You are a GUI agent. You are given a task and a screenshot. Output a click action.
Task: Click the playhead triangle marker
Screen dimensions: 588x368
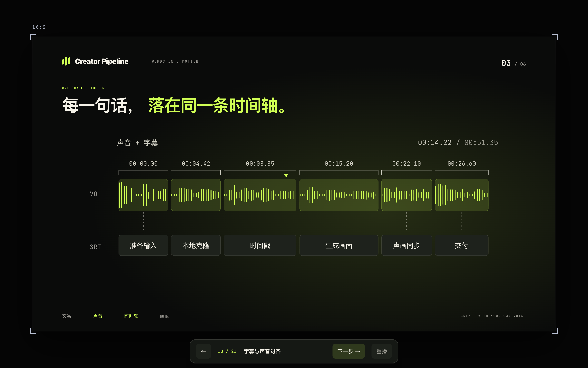(286, 175)
